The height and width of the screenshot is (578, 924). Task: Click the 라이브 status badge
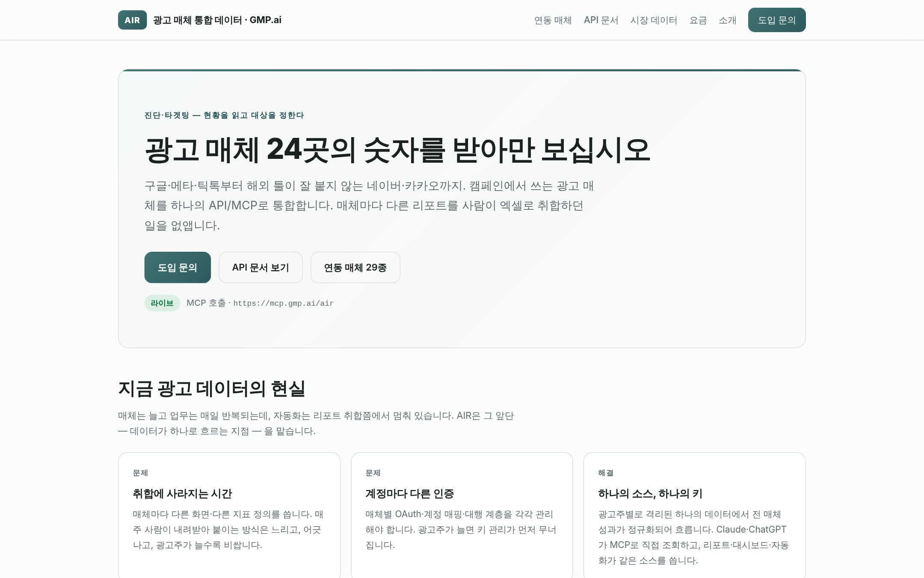coord(162,303)
